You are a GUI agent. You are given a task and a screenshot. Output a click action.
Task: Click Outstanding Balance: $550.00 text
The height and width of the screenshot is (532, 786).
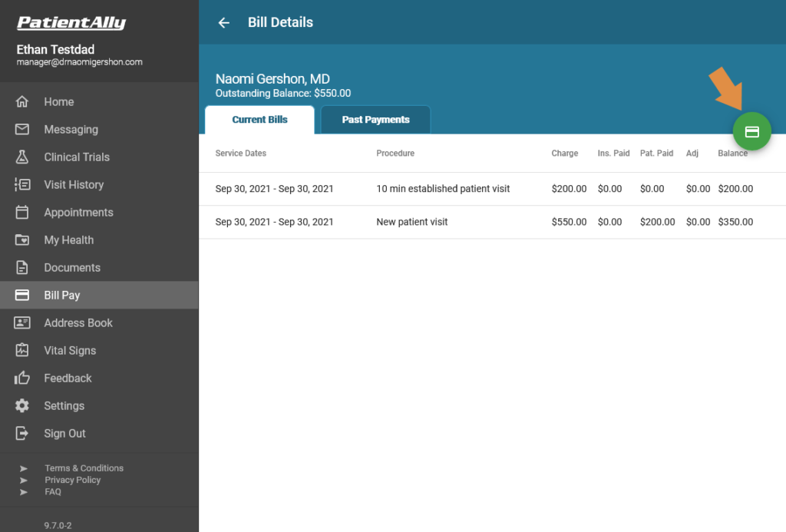pyautogui.click(x=282, y=93)
